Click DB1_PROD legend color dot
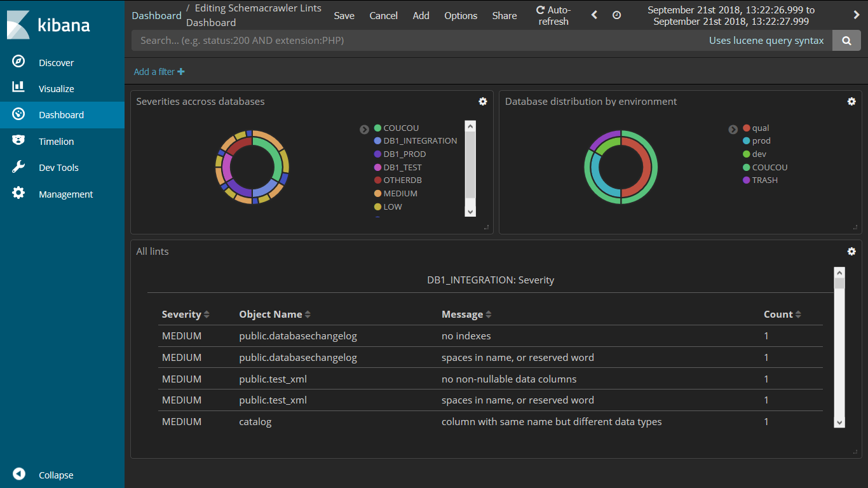The image size is (868, 488). click(x=377, y=154)
